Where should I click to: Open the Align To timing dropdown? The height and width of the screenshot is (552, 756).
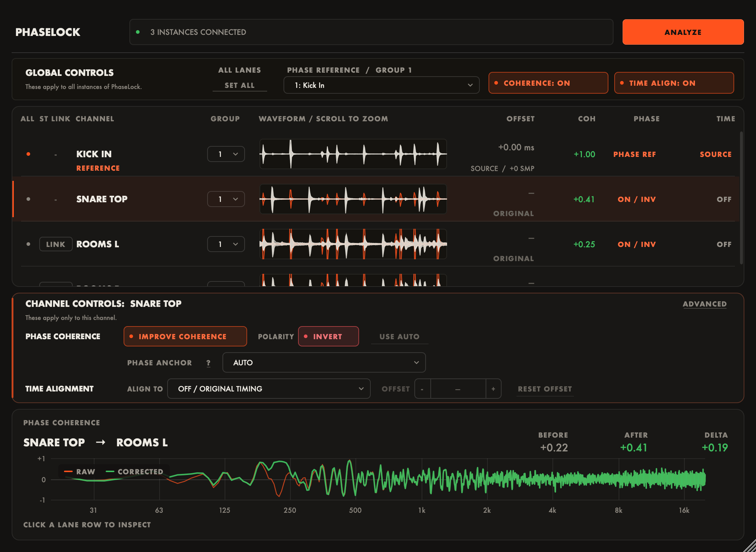tap(269, 389)
